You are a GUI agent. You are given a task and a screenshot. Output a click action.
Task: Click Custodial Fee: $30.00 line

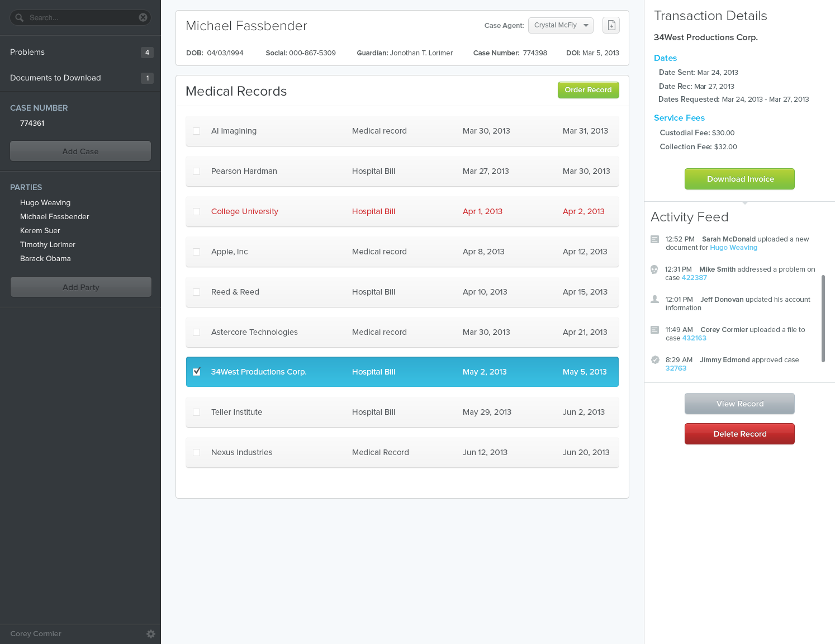(x=697, y=133)
